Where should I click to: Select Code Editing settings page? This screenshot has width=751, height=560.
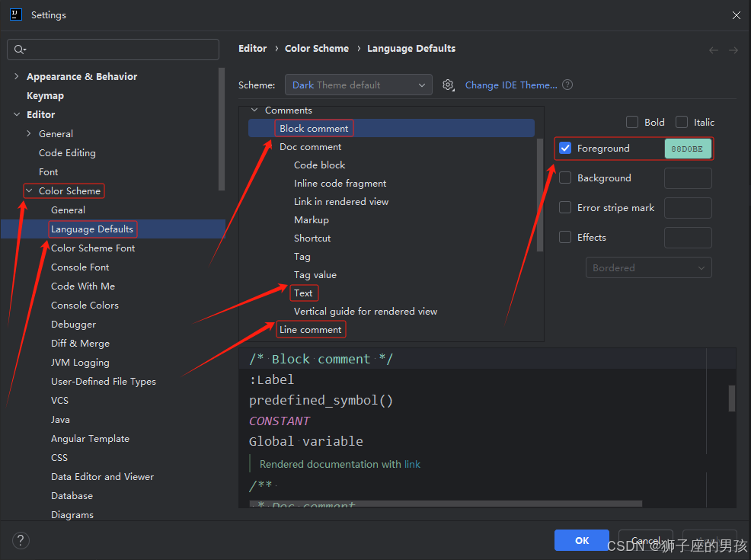(x=67, y=153)
